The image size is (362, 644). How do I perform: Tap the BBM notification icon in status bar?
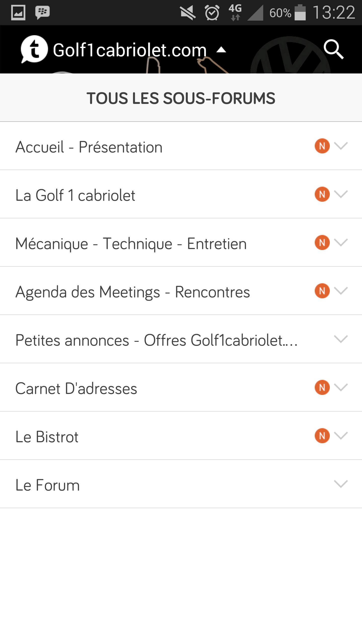pyautogui.click(x=42, y=13)
